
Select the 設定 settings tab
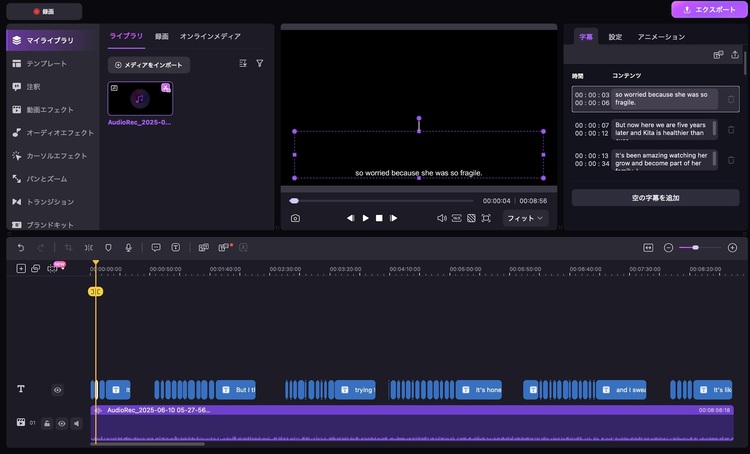tap(615, 37)
